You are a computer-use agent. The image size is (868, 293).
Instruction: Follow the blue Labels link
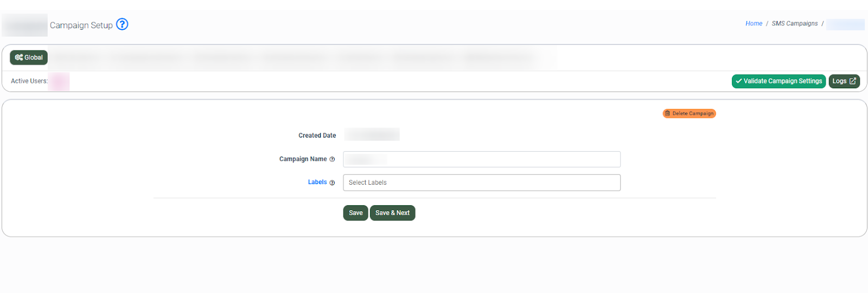pyautogui.click(x=317, y=182)
